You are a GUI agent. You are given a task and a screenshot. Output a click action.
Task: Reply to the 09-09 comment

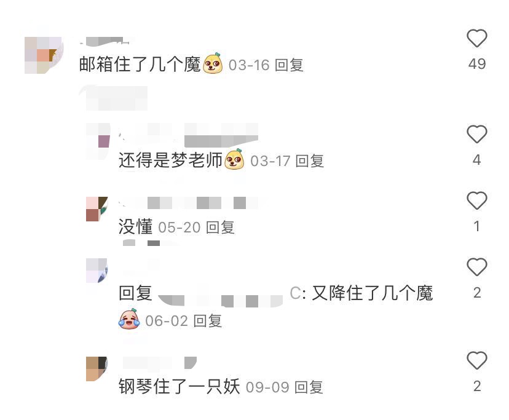[309, 387]
